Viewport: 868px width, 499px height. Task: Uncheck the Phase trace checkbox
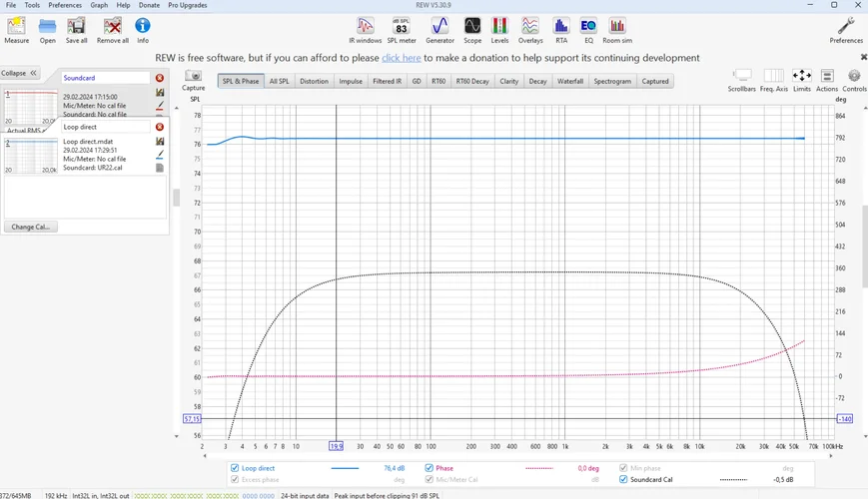tap(430, 468)
